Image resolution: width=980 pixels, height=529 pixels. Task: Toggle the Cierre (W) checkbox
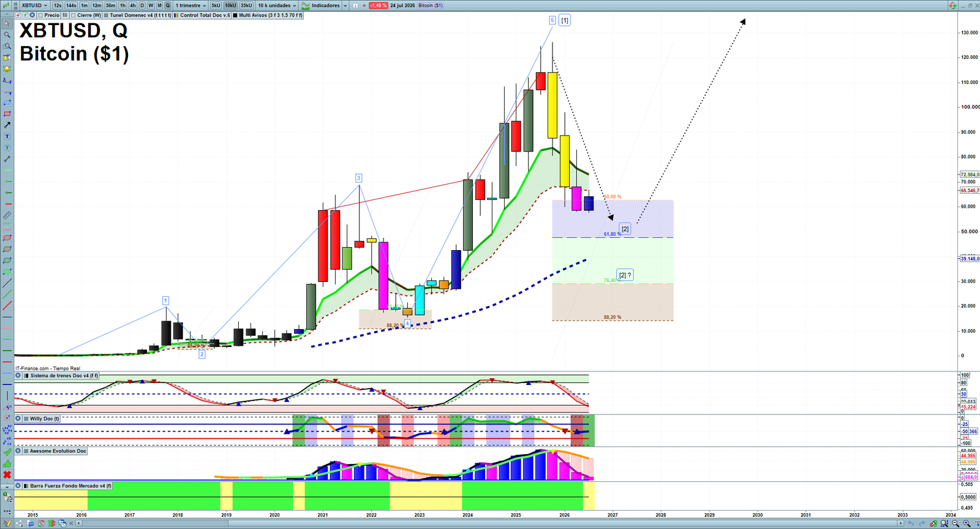73,15
